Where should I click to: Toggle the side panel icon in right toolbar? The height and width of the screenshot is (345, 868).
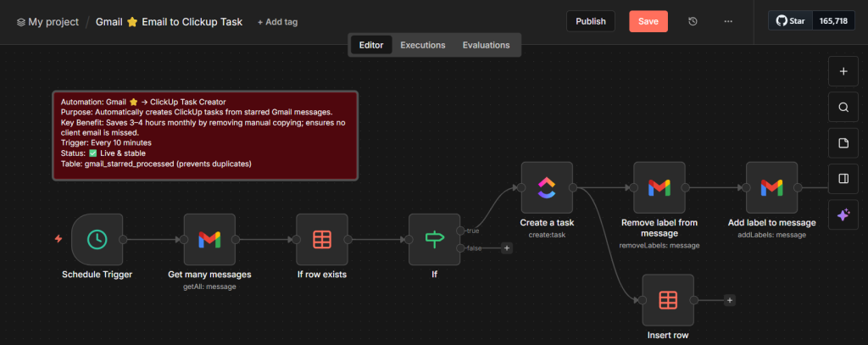coord(843,178)
